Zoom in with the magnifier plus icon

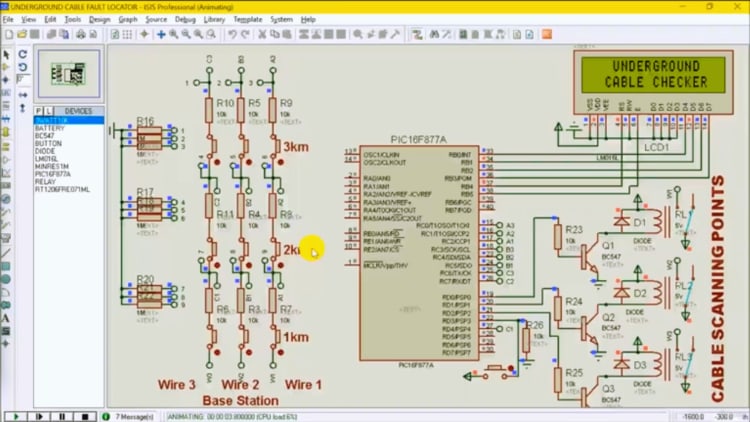click(174, 34)
